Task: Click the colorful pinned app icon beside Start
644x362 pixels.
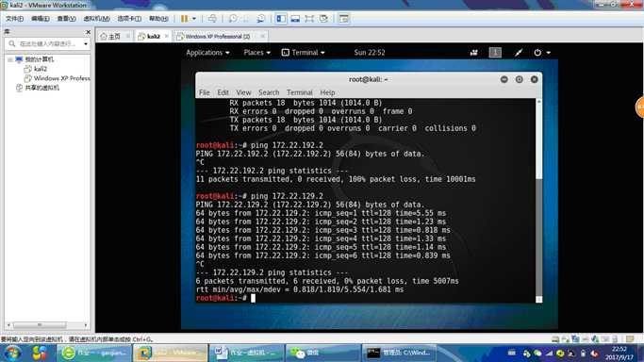Action: 40,353
